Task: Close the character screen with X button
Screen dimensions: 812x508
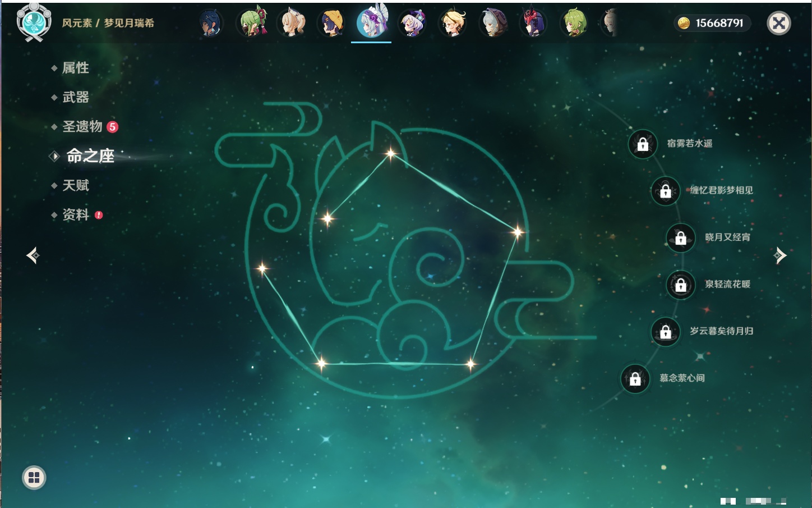Action: pyautogui.click(x=778, y=23)
